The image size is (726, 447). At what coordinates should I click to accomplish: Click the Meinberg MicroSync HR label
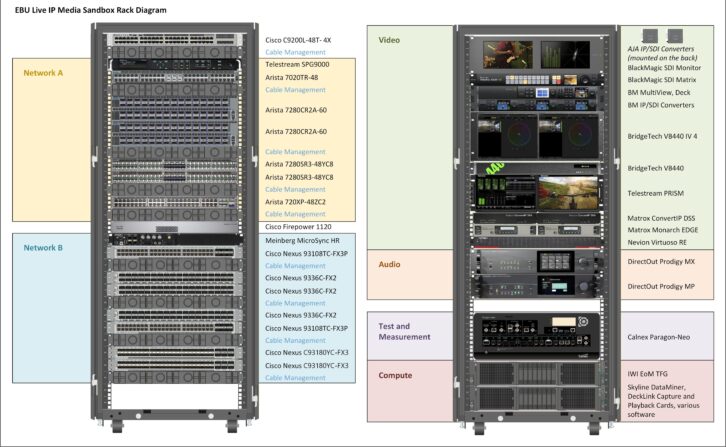pyautogui.click(x=304, y=241)
